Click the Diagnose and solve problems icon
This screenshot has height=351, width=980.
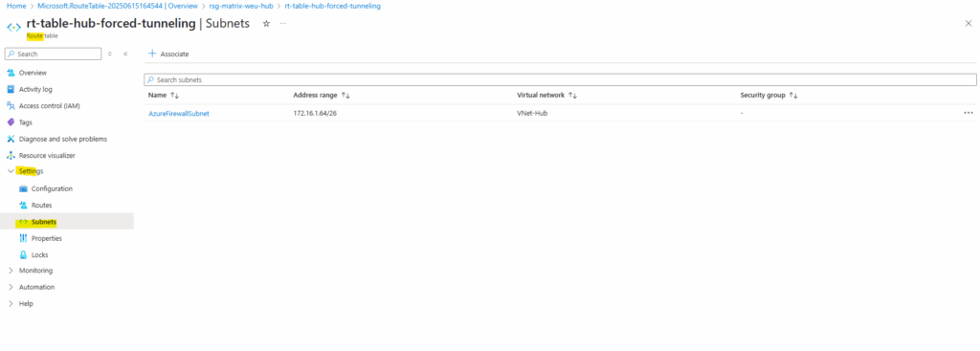[11, 139]
